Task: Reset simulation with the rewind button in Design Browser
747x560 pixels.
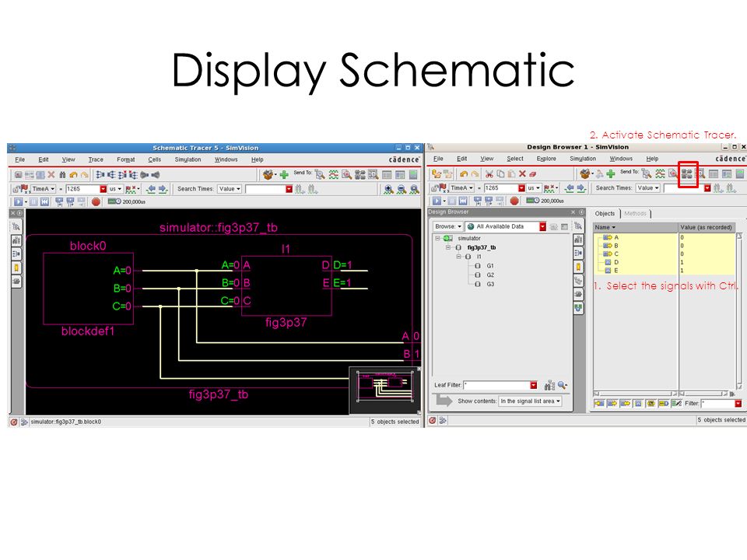Action: coord(462,201)
